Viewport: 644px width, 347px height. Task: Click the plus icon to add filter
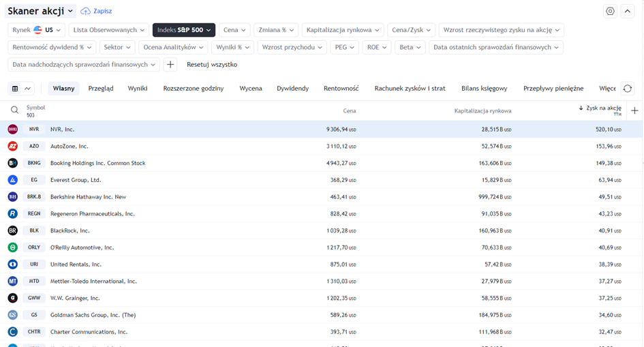171,65
